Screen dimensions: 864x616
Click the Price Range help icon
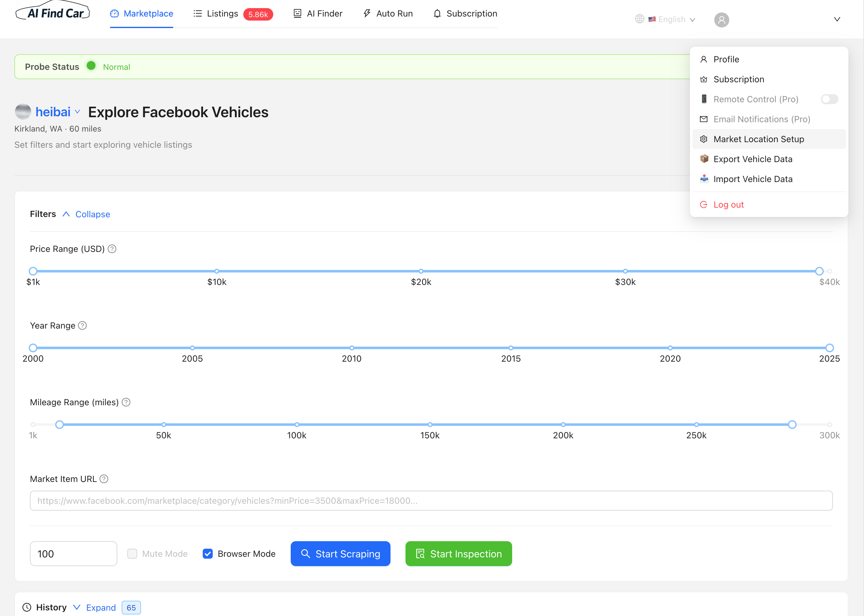pyautogui.click(x=112, y=249)
